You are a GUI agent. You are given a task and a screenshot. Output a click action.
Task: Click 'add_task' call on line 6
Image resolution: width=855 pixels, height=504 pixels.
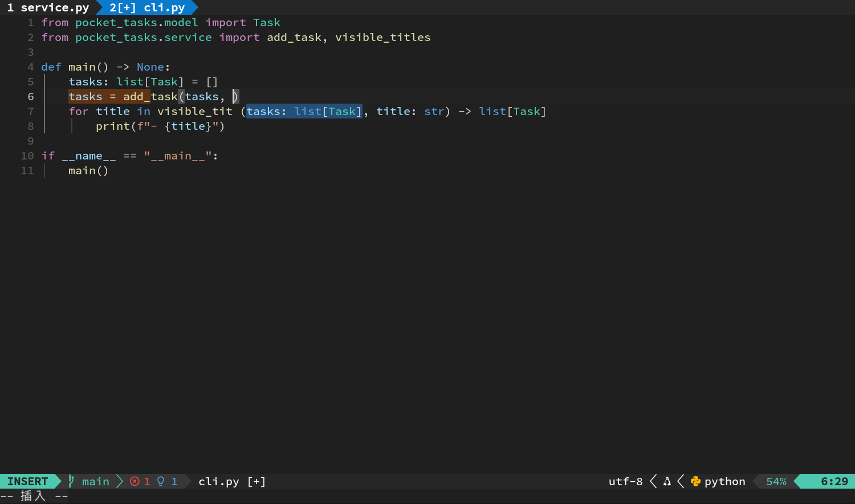point(150,97)
